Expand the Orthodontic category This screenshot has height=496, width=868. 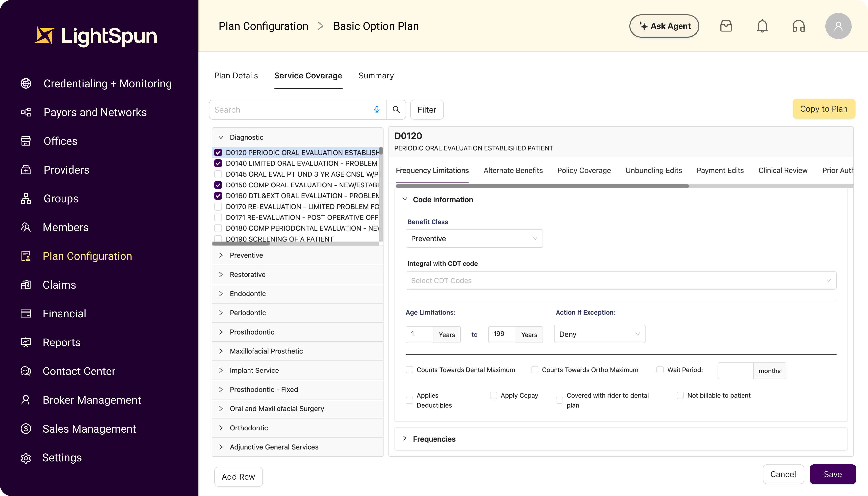pyautogui.click(x=297, y=428)
